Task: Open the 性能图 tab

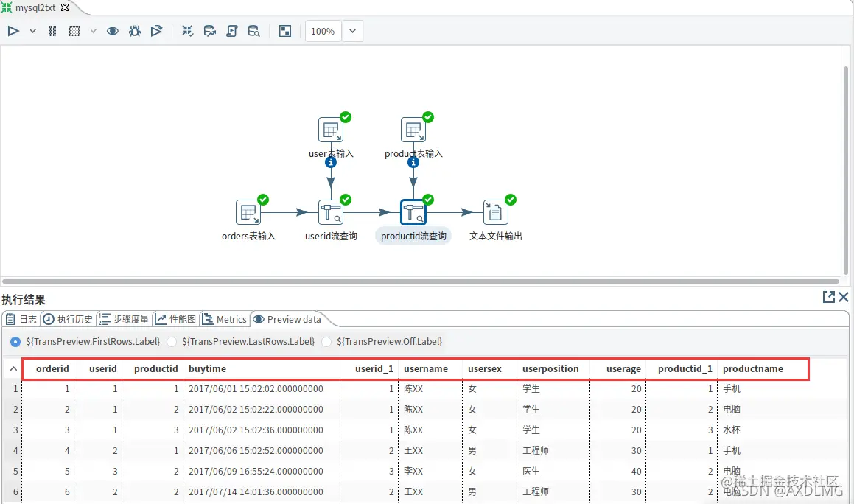Action: [x=176, y=319]
